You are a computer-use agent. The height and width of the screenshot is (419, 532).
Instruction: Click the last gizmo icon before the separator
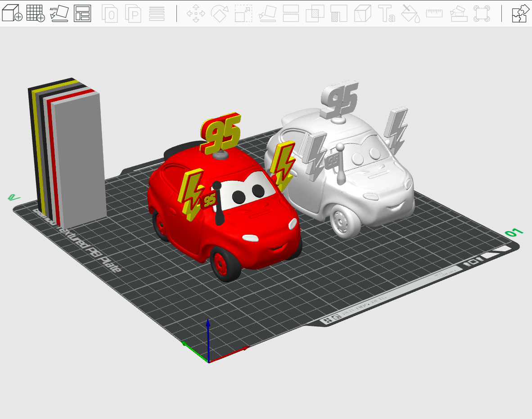pos(482,13)
